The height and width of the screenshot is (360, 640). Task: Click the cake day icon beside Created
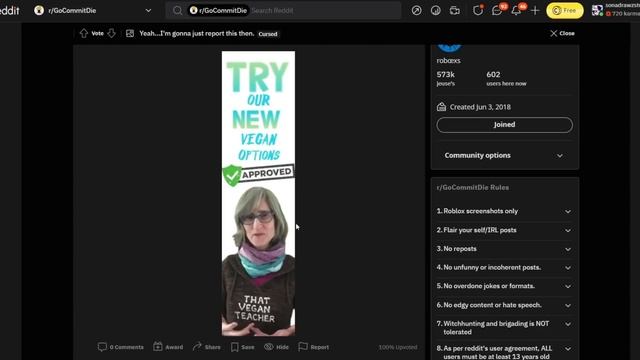441,107
